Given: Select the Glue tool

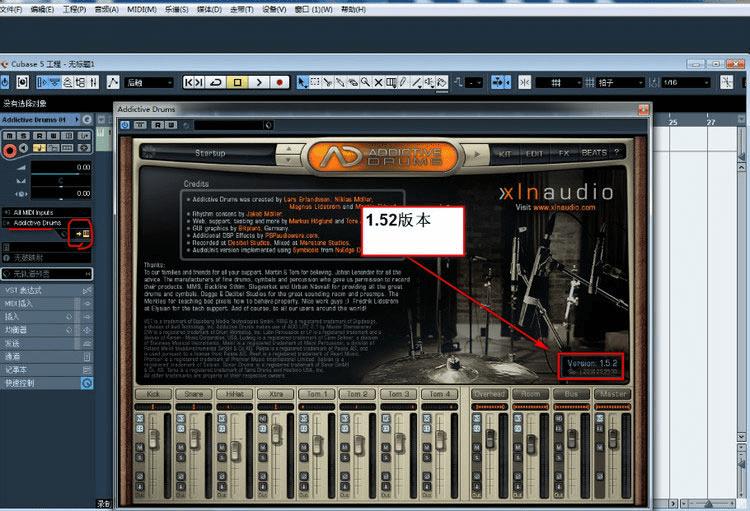Looking at the screenshot, I should point(340,82).
